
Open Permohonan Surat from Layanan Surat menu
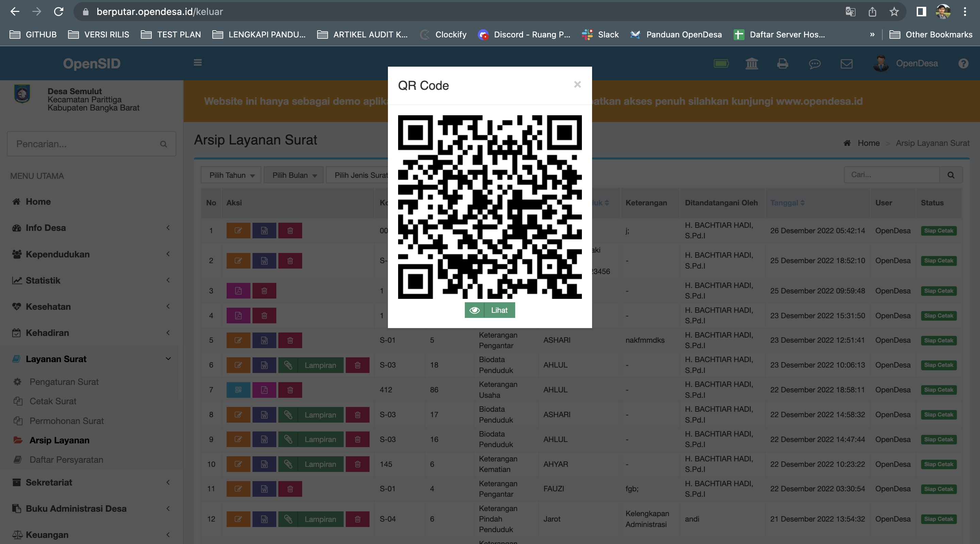pyautogui.click(x=67, y=421)
